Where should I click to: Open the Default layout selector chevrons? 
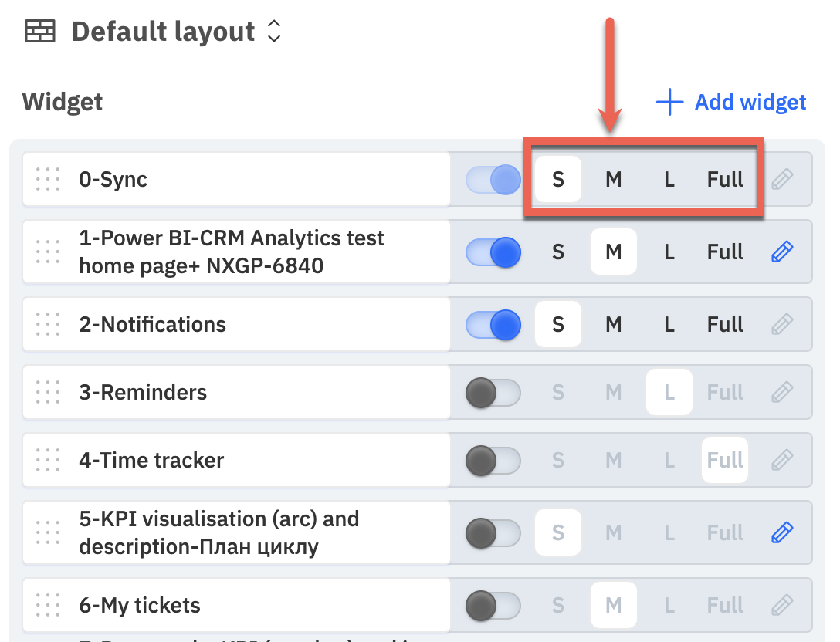274,31
